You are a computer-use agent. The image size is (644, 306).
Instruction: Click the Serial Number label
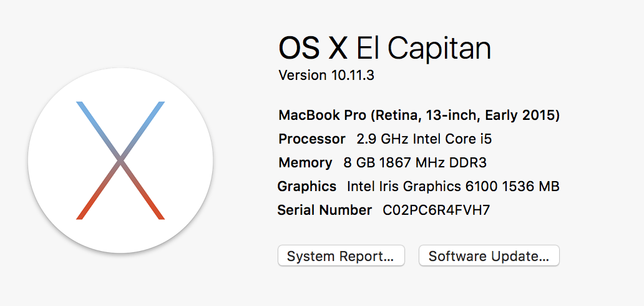point(324,210)
